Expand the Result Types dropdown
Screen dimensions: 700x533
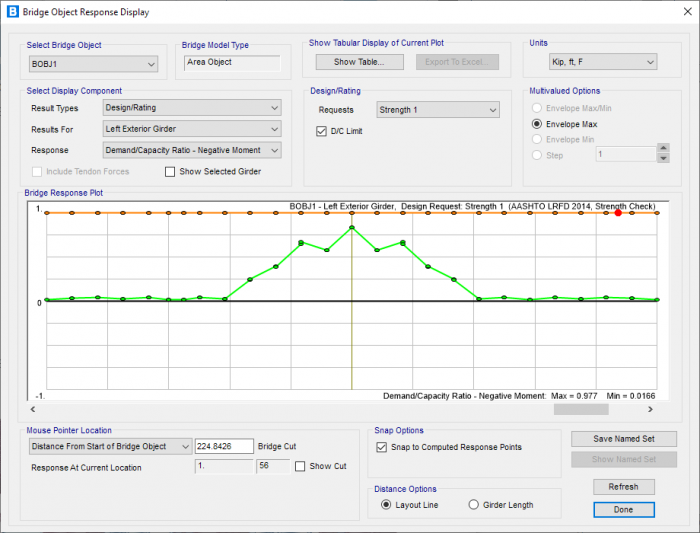click(x=192, y=108)
